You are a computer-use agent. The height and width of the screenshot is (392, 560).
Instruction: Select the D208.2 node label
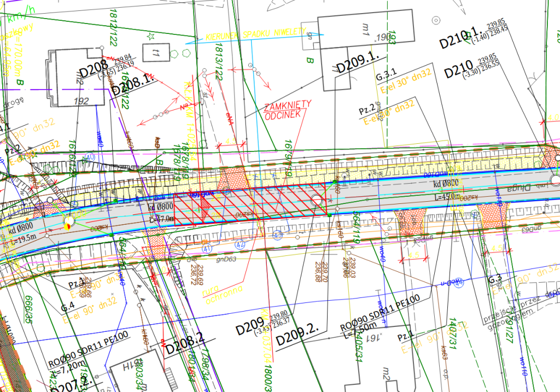coord(184,344)
